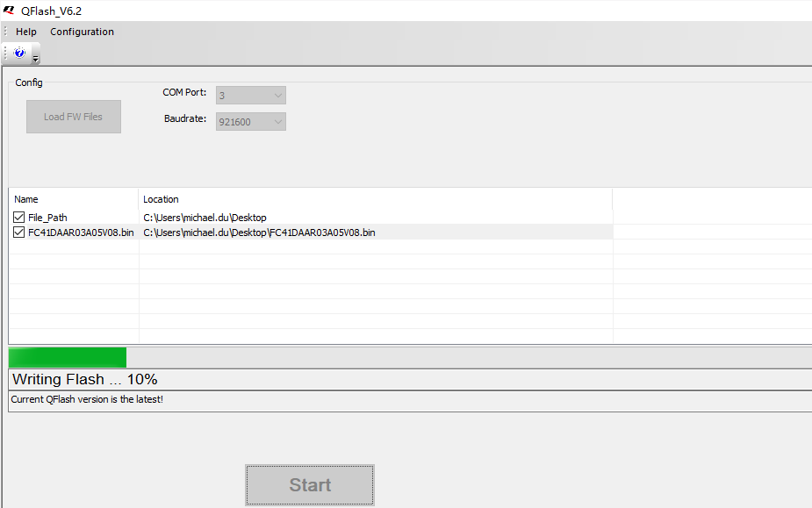This screenshot has height=508, width=812.
Task: Click the QFlash logo in title bar
Action: 9,10
